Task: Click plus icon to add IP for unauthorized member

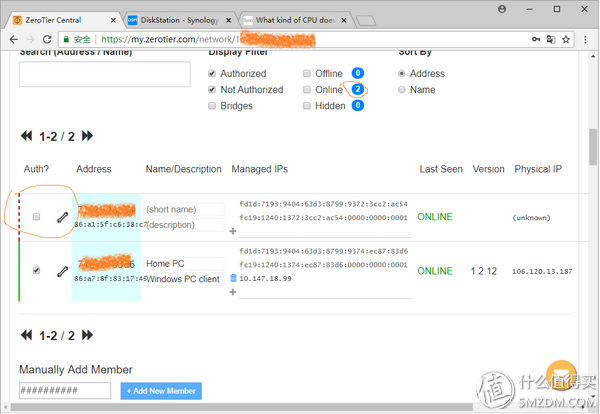Action: [233, 231]
